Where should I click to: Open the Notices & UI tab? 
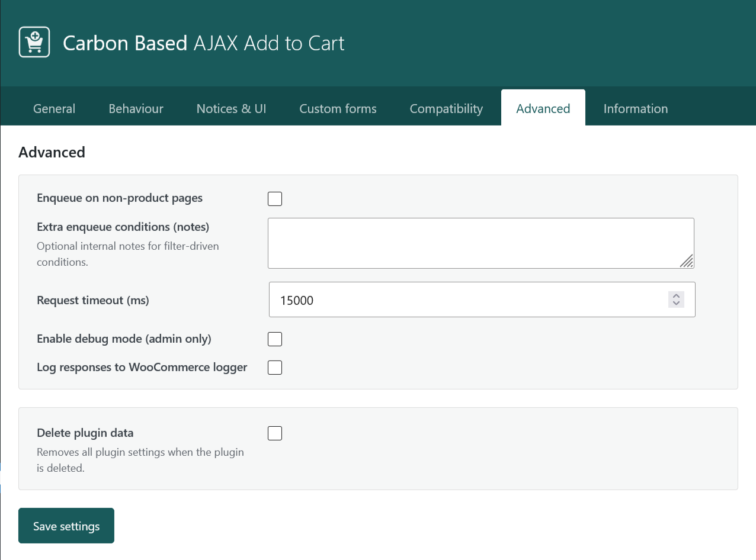[x=231, y=108]
